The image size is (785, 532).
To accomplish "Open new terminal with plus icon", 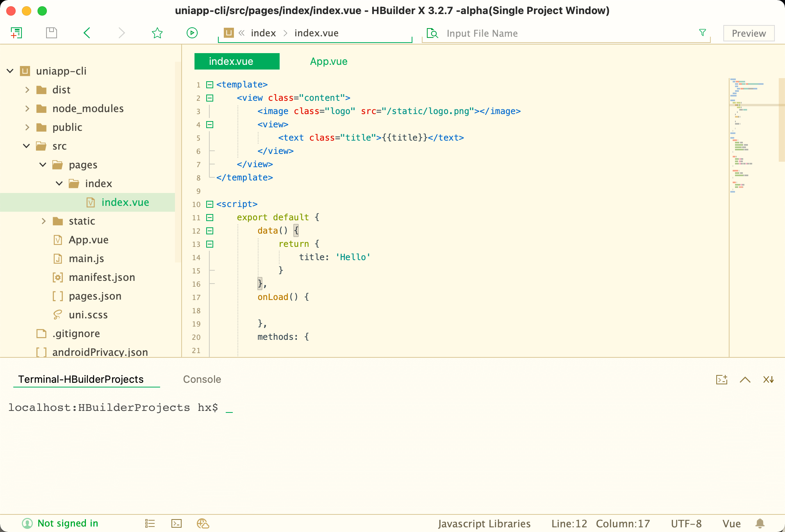I will [721, 380].
